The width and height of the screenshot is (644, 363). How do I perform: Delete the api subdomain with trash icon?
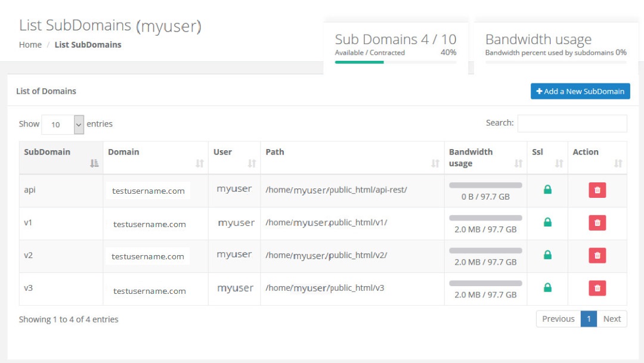(x=597, y=190)
